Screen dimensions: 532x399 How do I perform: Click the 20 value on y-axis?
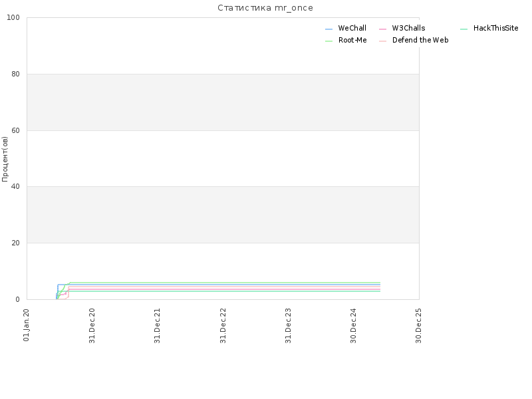(x=15, y=243)
